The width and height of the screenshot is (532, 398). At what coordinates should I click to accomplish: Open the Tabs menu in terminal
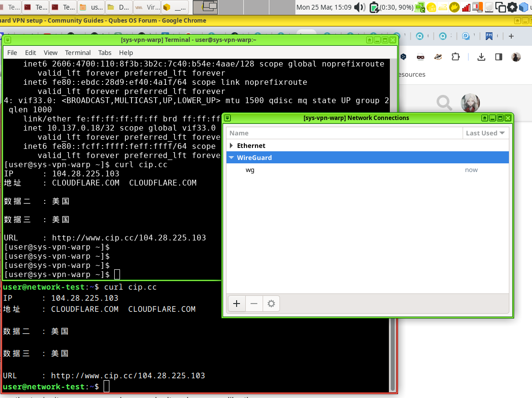pyautogui.click(x=105, y=53)
